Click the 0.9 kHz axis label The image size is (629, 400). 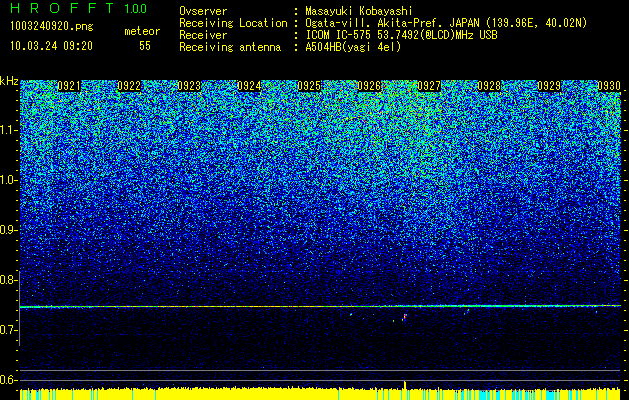coord(9,230)
